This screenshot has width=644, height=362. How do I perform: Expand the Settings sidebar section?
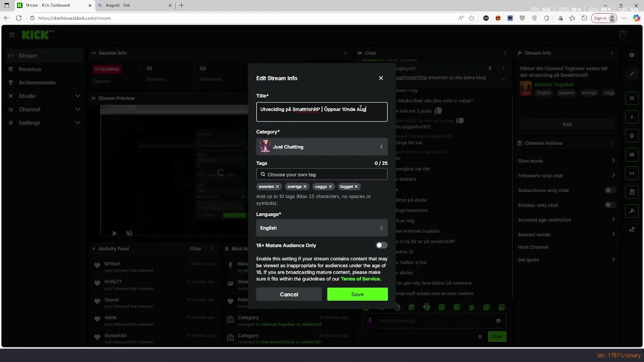click(44, 123)
